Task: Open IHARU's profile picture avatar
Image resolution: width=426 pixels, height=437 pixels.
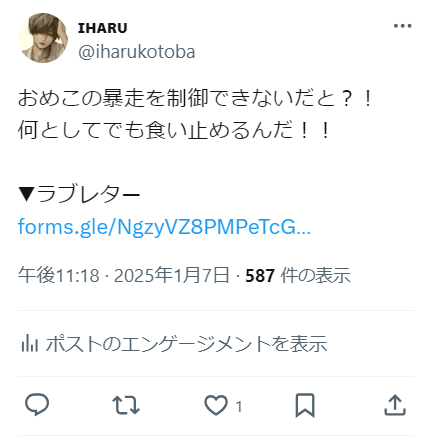Action: point(43,38)
